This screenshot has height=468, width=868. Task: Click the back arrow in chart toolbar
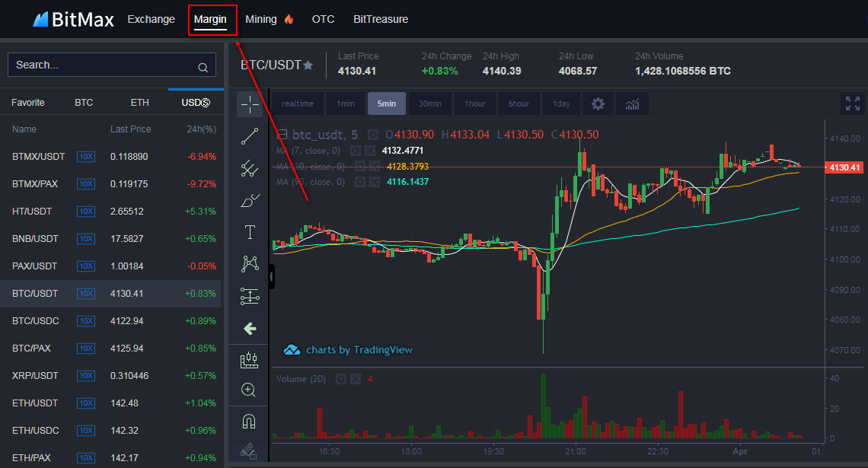pyautogui.click(x=250, y=330)
